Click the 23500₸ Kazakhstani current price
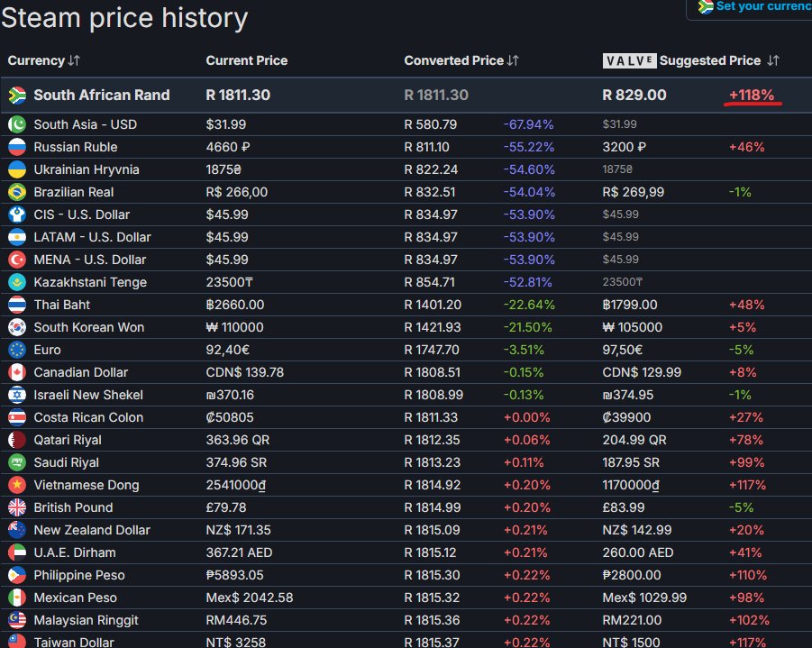Viewport: 812px width, 648px height. tap(230, 282)
